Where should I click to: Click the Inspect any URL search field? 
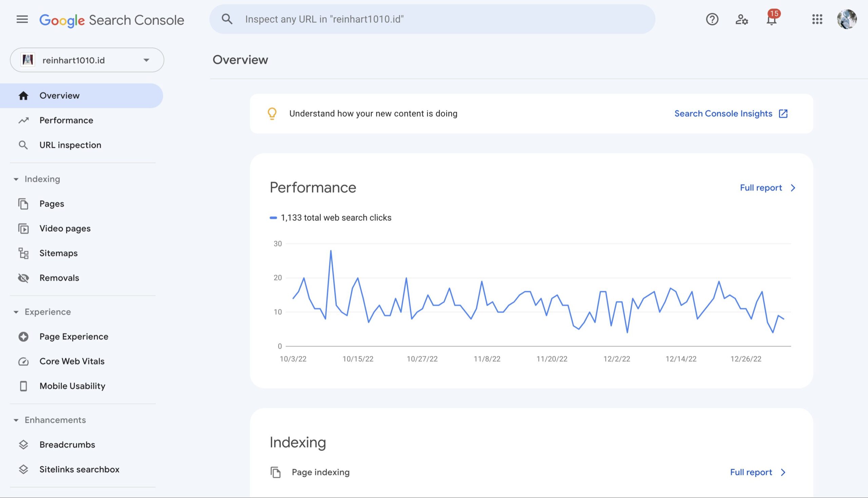coord(432,19)
